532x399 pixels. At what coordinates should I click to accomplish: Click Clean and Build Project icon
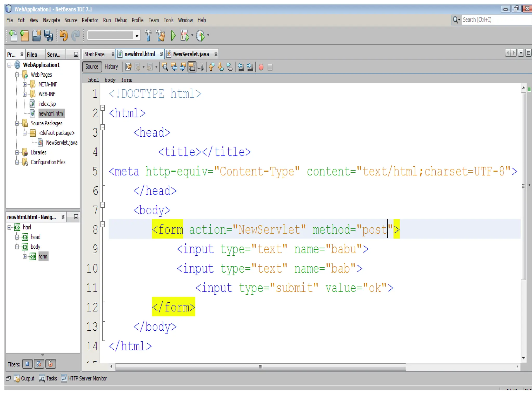(x=160, y=36)
